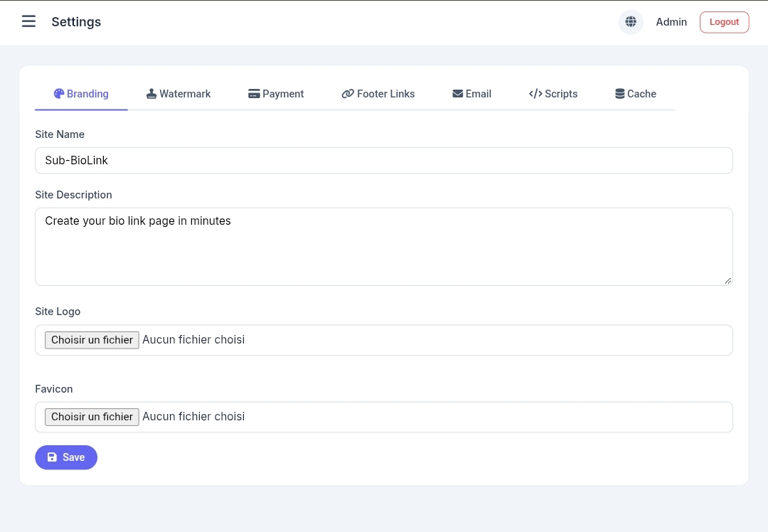The height and width of the screenshot is (532, 768).
Task: Grab the Site Description textarea resize handle
Action: click(728, 281)
